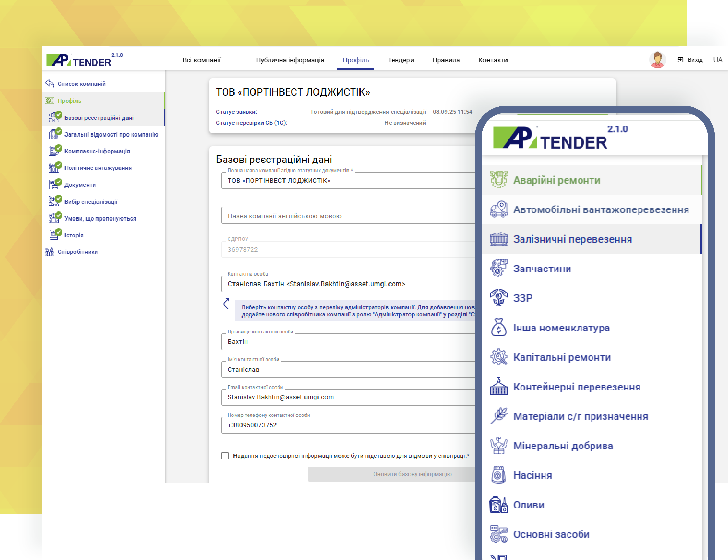Viewport: 728px width, 560px height.
Task: Click the Аварійні ремонти icon
Action: (x=498, y=180)
